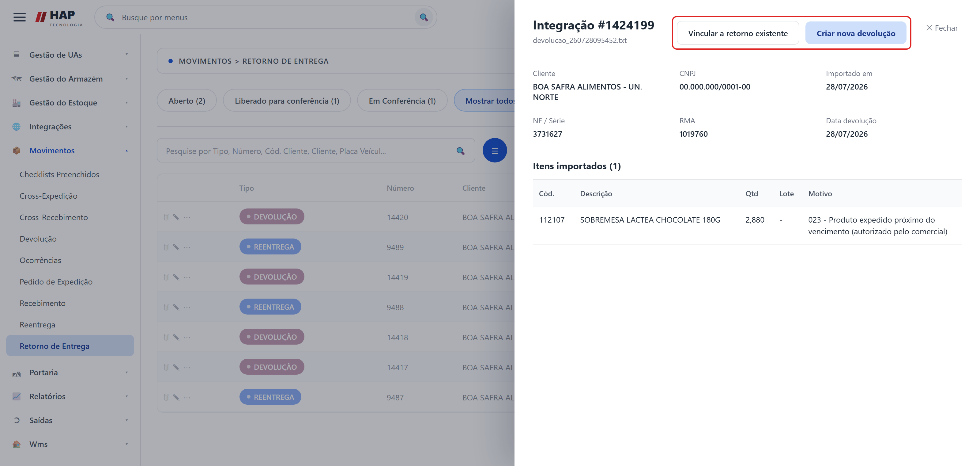The height and width of the screenshot is (466, 980).
Task: Expand the Integrações menu arrow
Action: point(127,126)
